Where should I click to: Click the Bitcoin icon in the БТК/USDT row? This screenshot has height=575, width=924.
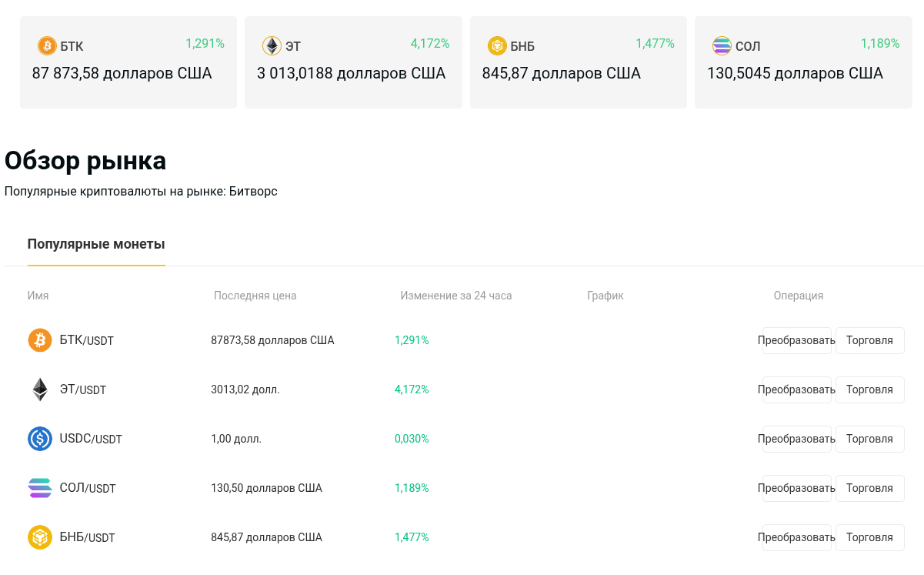click(x=40, y=340)
